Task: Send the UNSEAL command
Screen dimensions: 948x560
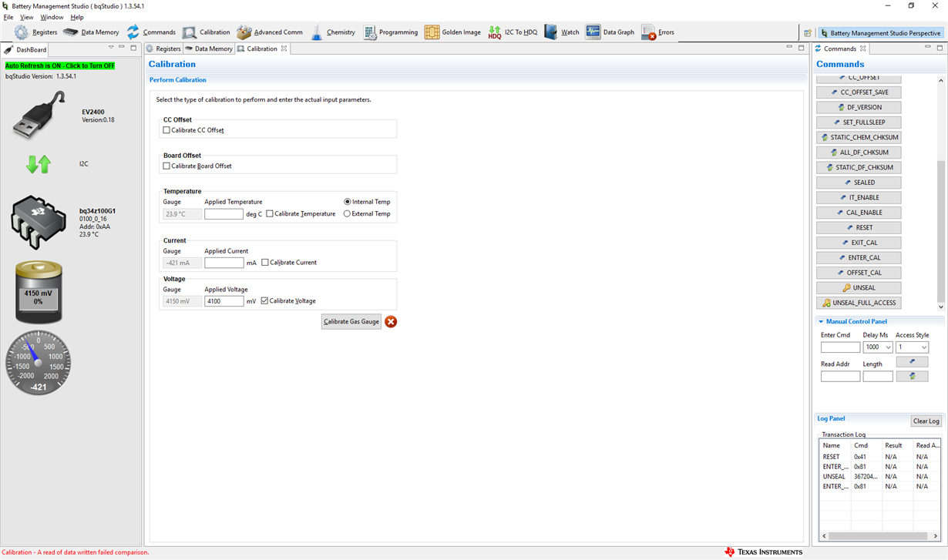Action: (859, 288)
